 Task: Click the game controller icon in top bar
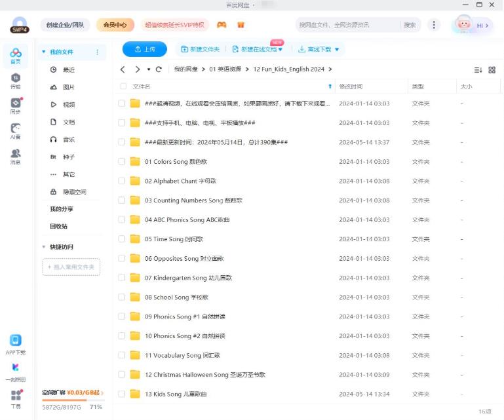222,25
